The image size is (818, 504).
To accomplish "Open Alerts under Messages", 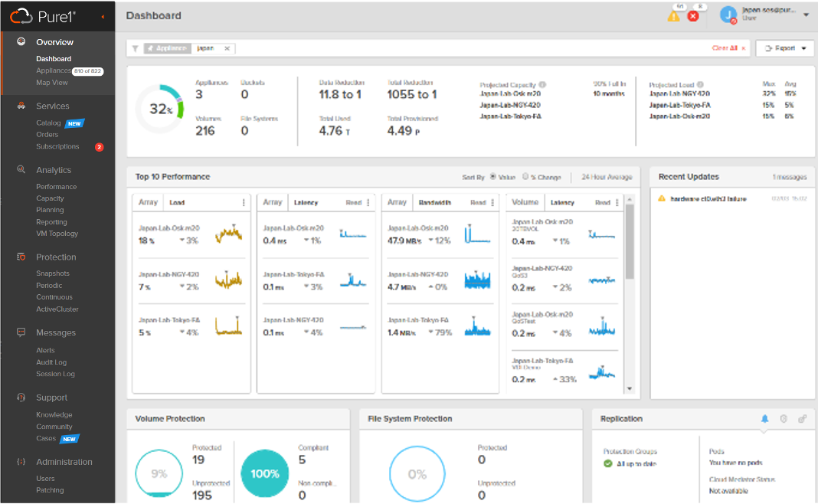I will [x=45, y=350].
